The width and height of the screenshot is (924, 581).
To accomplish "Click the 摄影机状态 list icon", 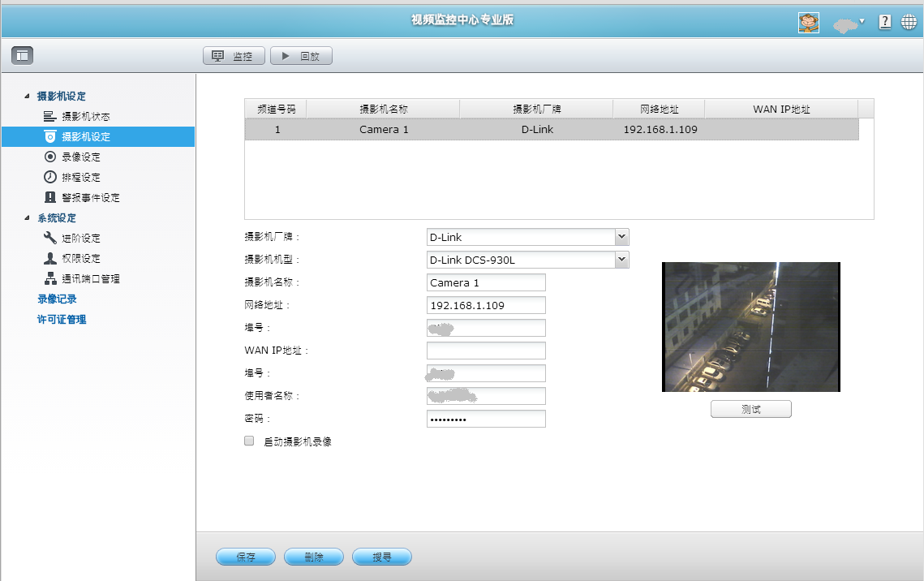I will coord(50,117).
